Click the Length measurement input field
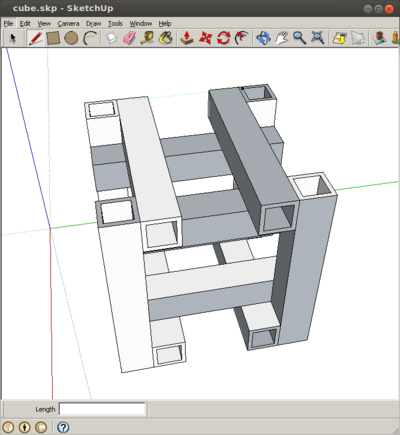This screenshot has width=400, height=435. click(x=102, y=409)
